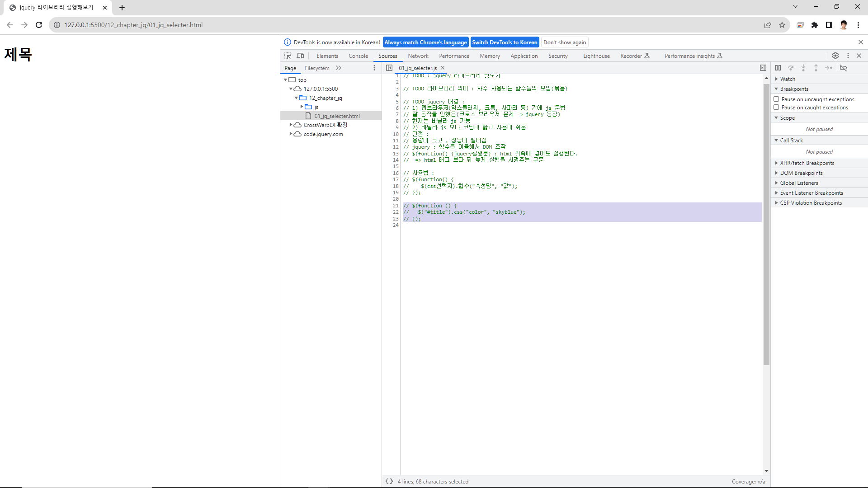Viewport: 868px width, 488px height.
Task: Open the Network tab
Action: pyautogui.click(x=418, y=56)
